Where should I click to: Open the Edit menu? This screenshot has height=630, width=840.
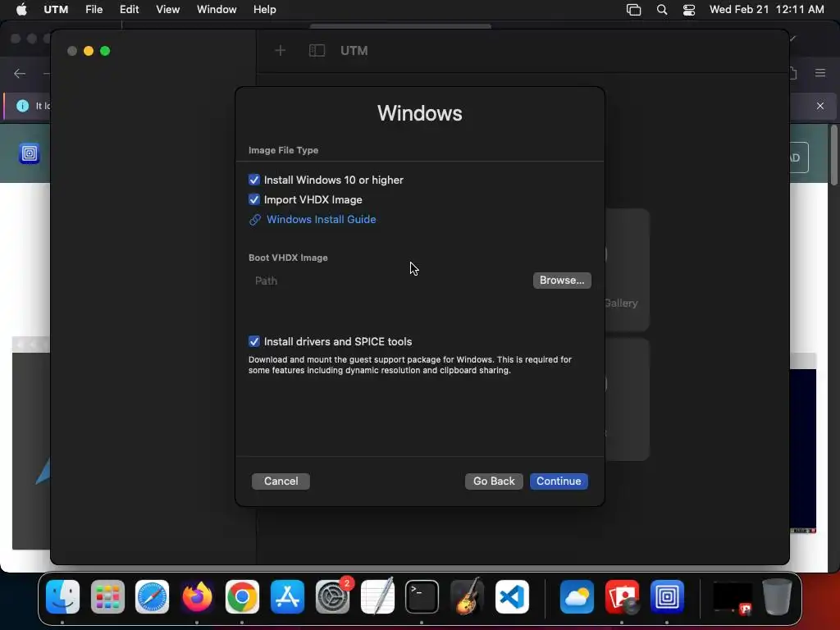pos(129,10)
